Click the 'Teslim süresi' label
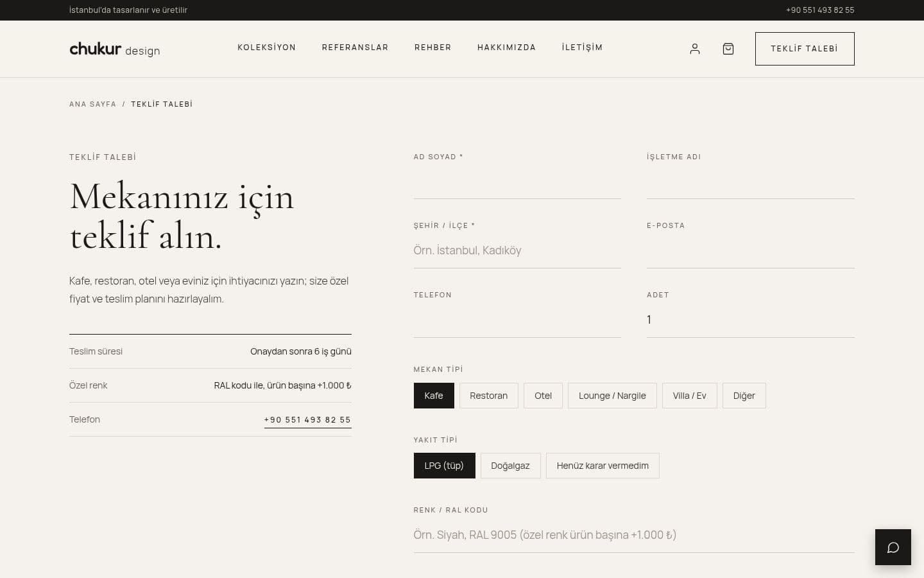This screenshot has width=924, height=578. click(96, 351)
